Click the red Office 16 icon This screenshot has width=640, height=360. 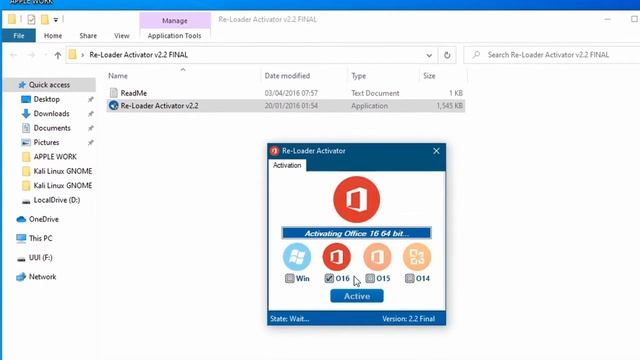click(x=336, y=257)
